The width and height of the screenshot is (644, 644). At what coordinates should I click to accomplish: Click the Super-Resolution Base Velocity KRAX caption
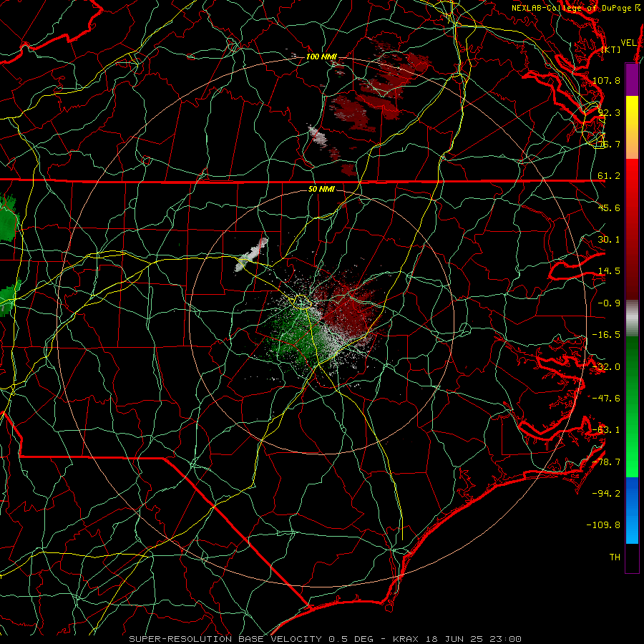click(326, 639)
